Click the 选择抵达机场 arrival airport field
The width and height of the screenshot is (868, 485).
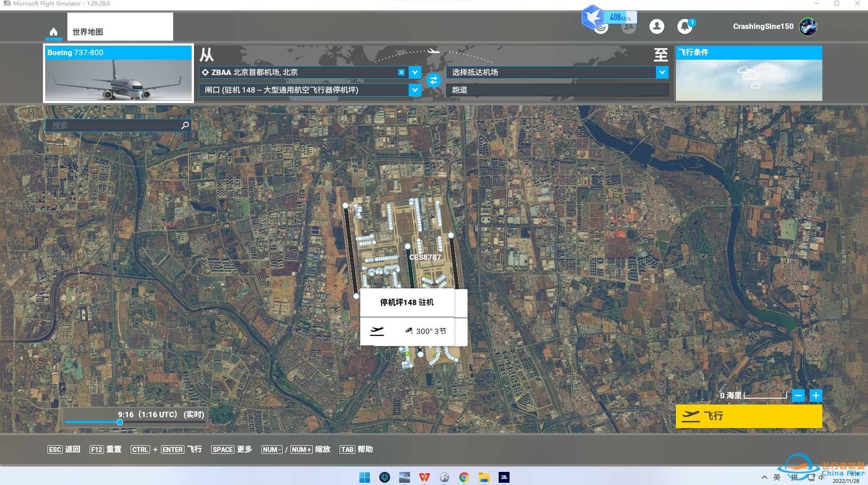(x=551, y=72)
